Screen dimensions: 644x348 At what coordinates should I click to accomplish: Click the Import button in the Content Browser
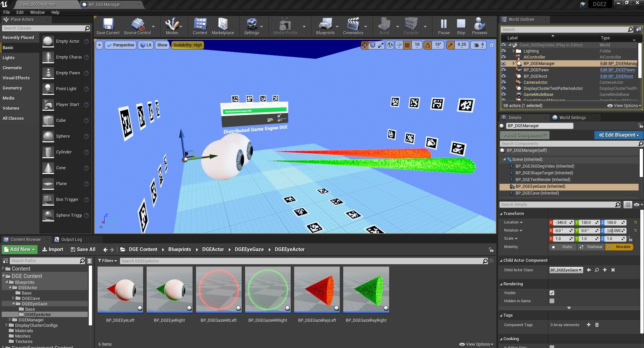(52, 250)
